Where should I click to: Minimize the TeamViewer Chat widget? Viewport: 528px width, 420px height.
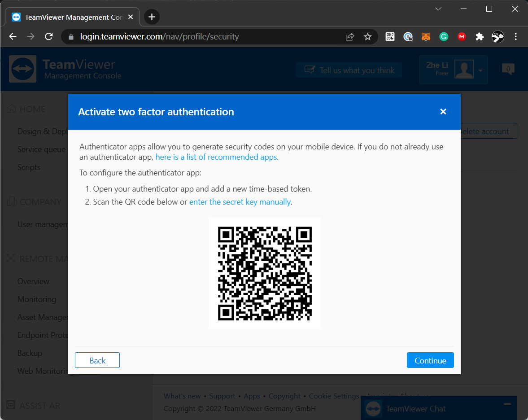[x=507, y=404]
